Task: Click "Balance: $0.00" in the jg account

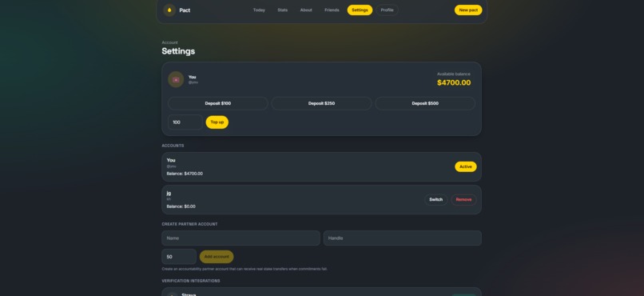Action: pyautogui.click(x=181, y=206)
